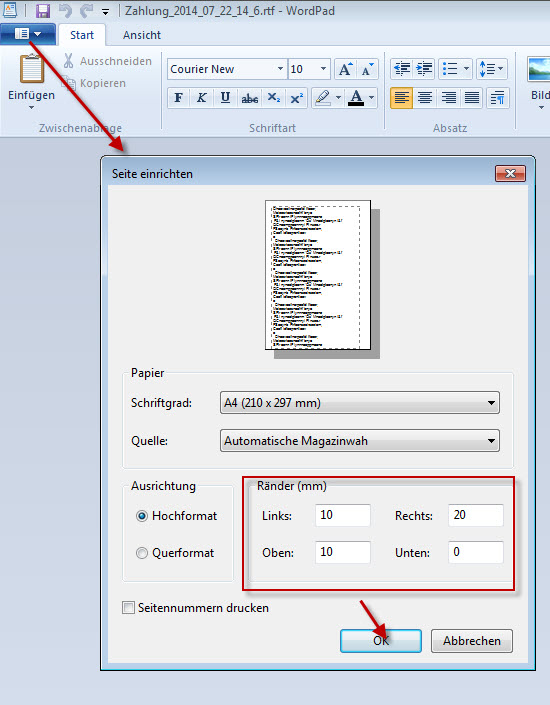Toggle italic (K) formatting

click(202, 98)
